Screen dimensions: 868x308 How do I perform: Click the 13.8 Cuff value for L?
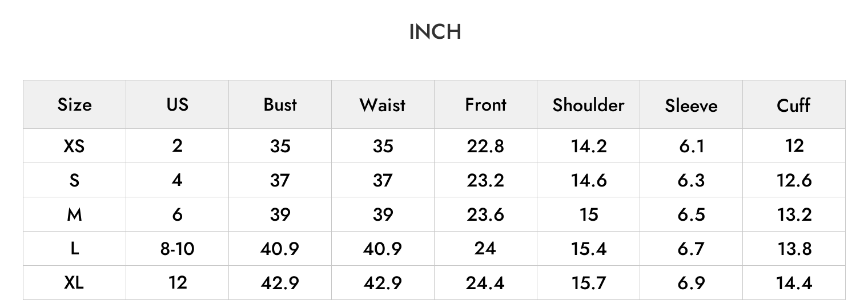click(x=794, y=249)
